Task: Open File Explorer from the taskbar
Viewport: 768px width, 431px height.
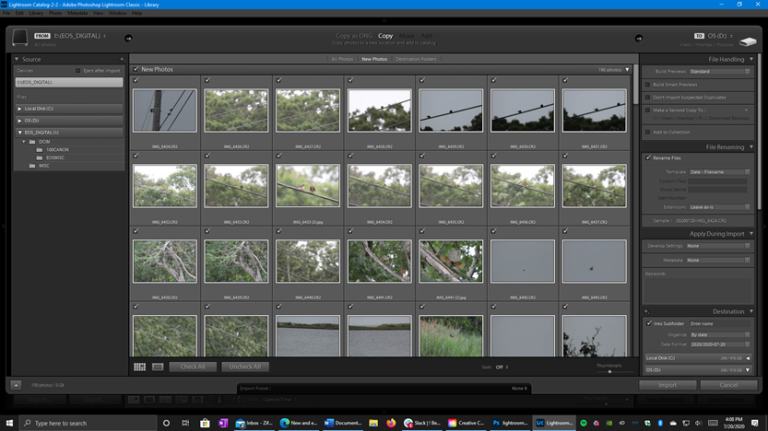Action: (373, 423)
